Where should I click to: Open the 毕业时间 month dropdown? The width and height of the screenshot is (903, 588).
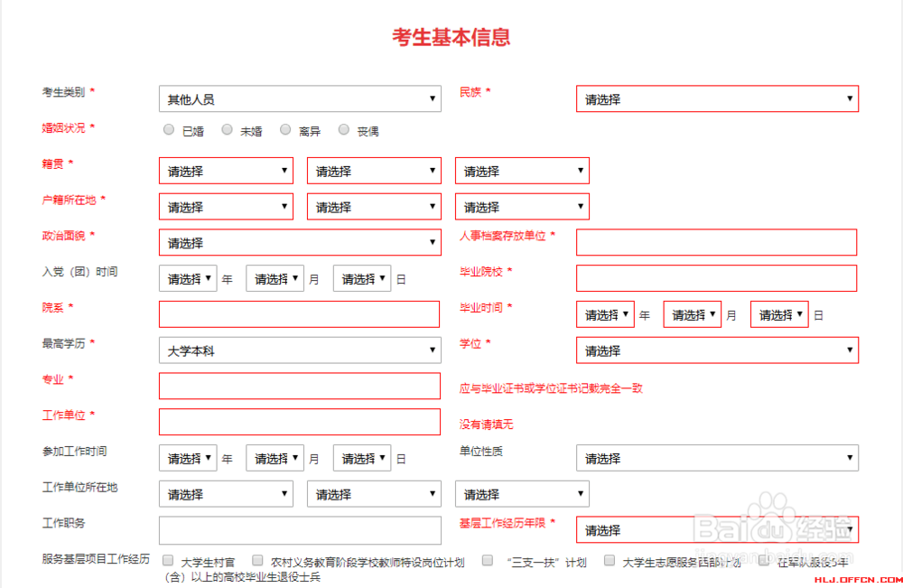[x=692, y=313]
